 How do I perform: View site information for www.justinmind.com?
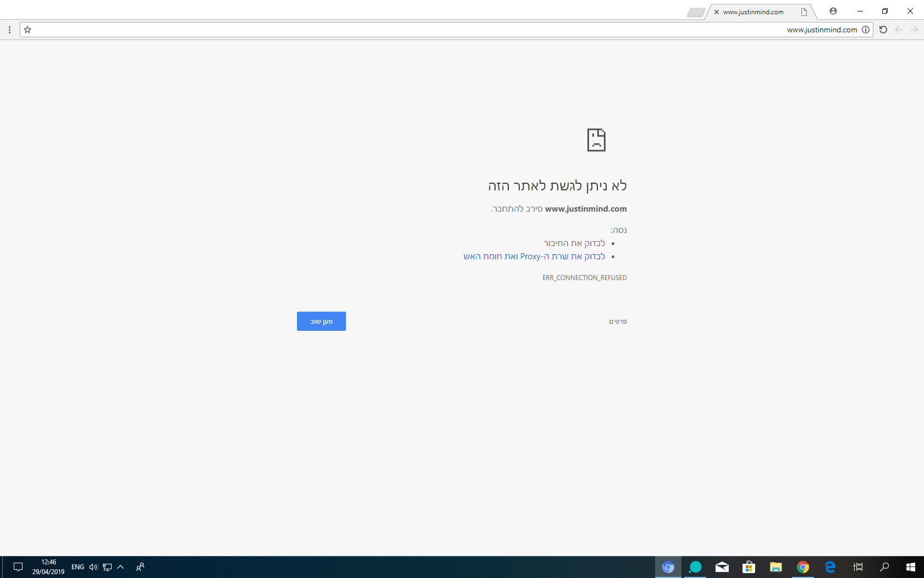click(866, 30)
